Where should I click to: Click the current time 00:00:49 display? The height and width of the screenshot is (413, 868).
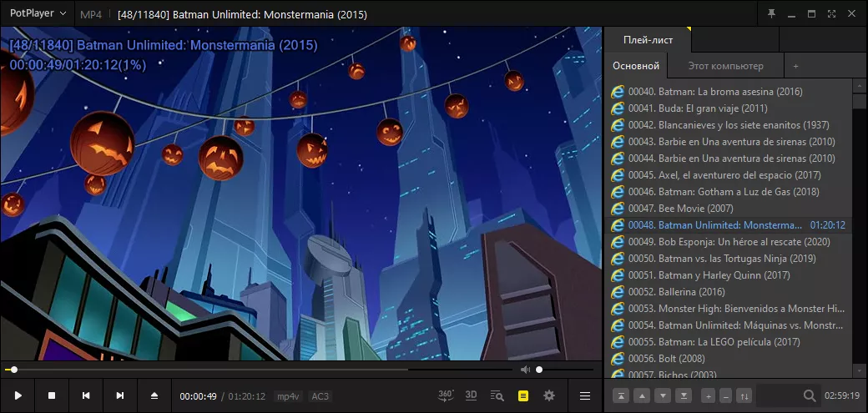point(198,396)
